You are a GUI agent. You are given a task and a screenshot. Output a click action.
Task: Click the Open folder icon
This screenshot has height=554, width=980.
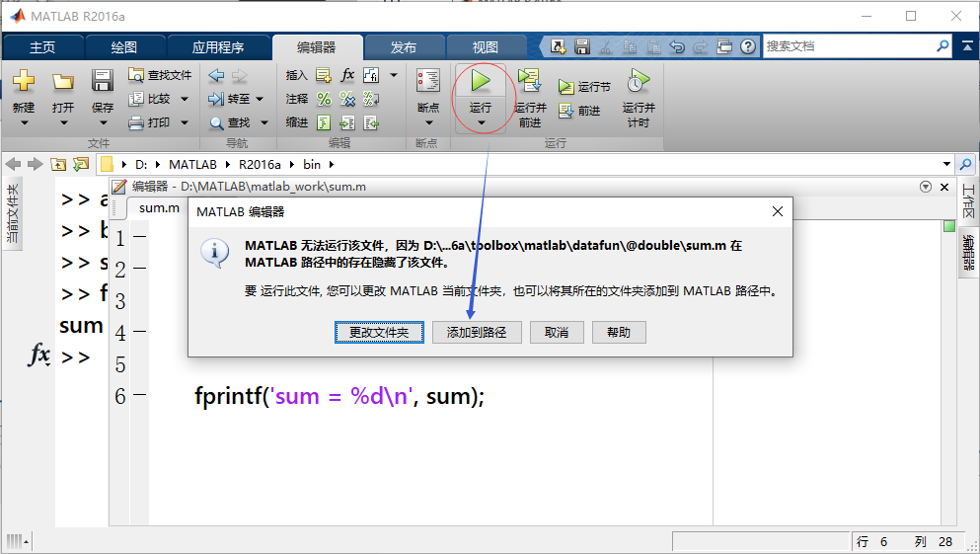[63, 81]
